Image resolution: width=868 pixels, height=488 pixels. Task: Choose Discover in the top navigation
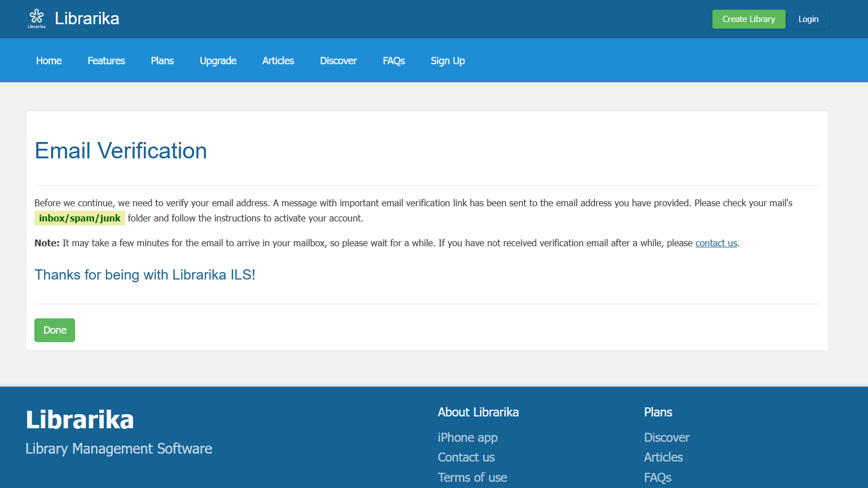pos(338,61)
